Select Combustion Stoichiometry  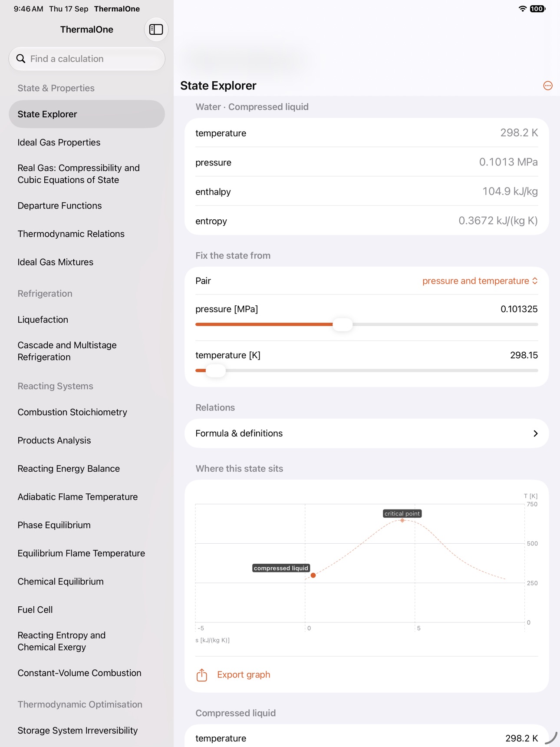(87, 412)
